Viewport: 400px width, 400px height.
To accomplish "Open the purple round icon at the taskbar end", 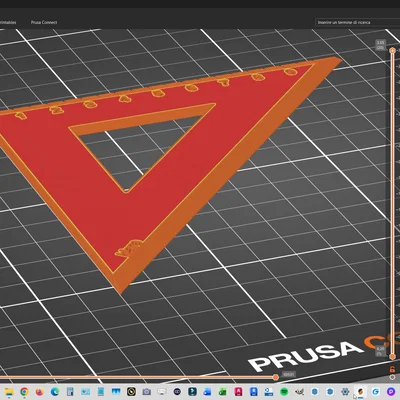I will coord(391,391).
